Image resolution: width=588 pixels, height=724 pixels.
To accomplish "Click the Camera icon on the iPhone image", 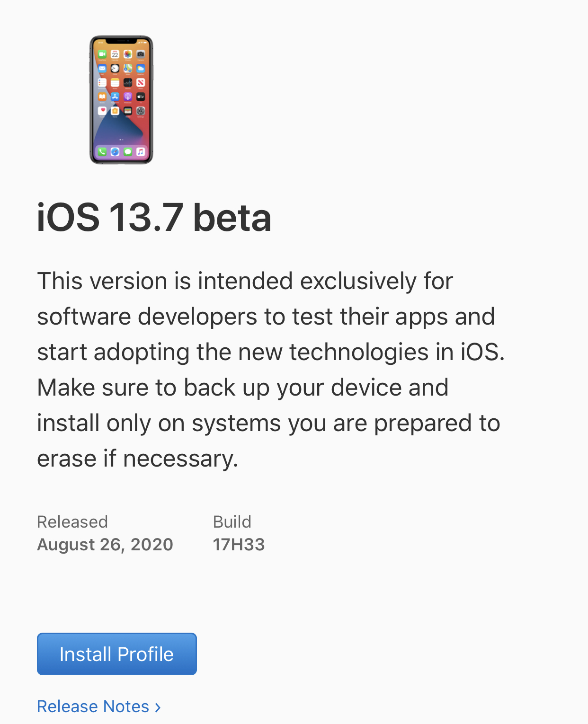I will pos(141,54).
